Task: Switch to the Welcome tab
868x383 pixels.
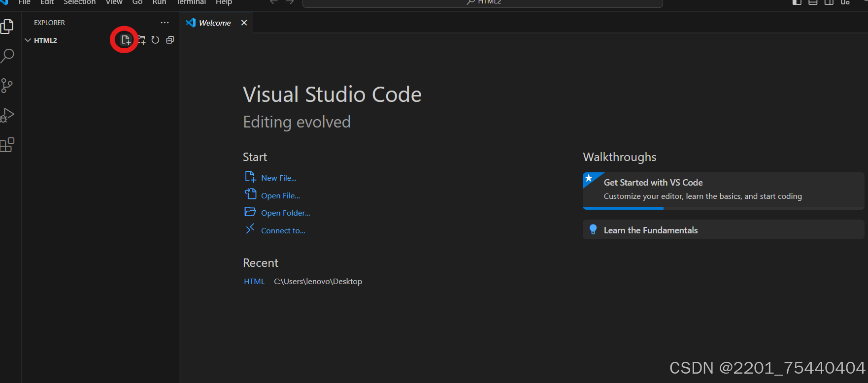Action: pyautogui.click(x=215, y=23)
